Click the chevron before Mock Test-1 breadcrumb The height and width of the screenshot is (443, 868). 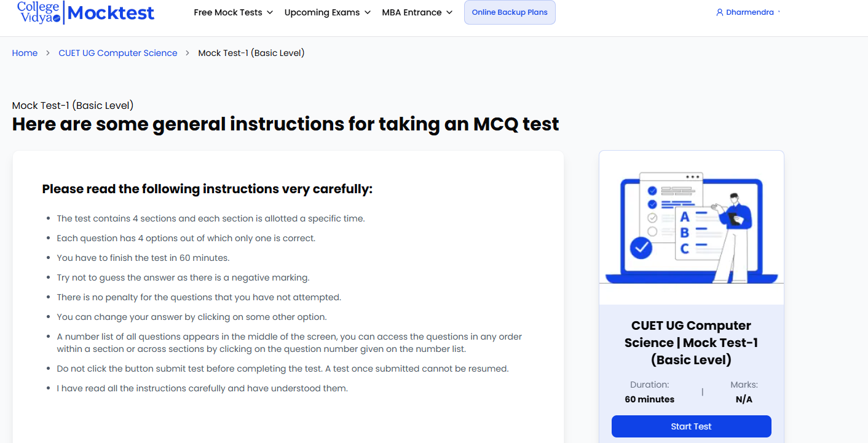coord(187,54)
